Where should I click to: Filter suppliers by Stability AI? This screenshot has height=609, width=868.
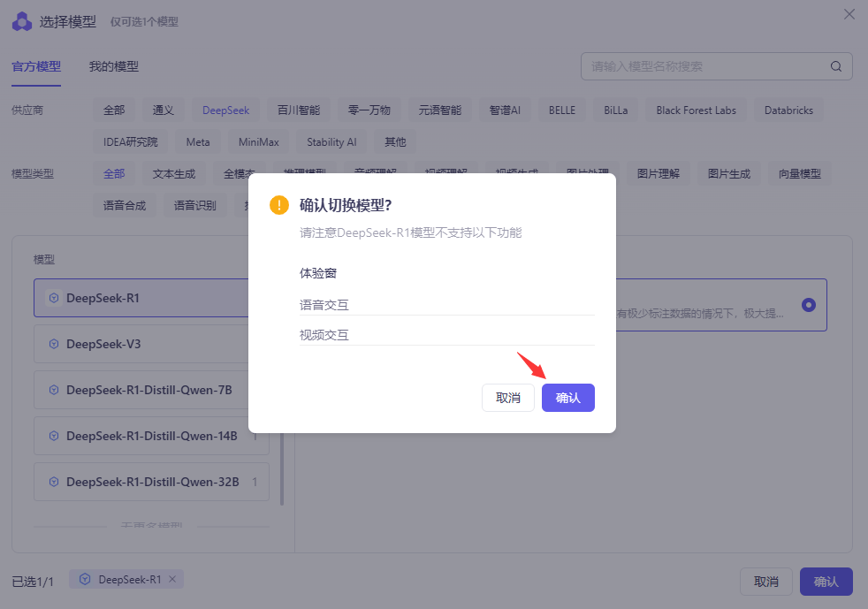point(331,142)
